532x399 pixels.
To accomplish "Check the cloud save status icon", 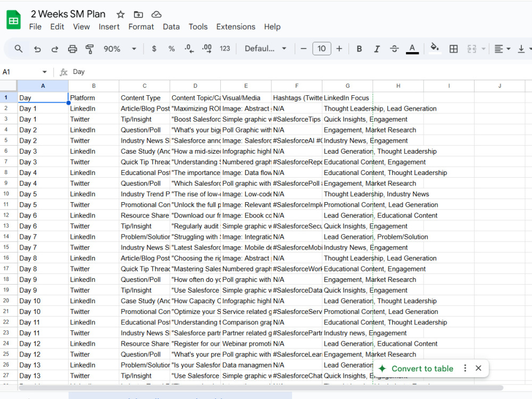I will point(156,14).
